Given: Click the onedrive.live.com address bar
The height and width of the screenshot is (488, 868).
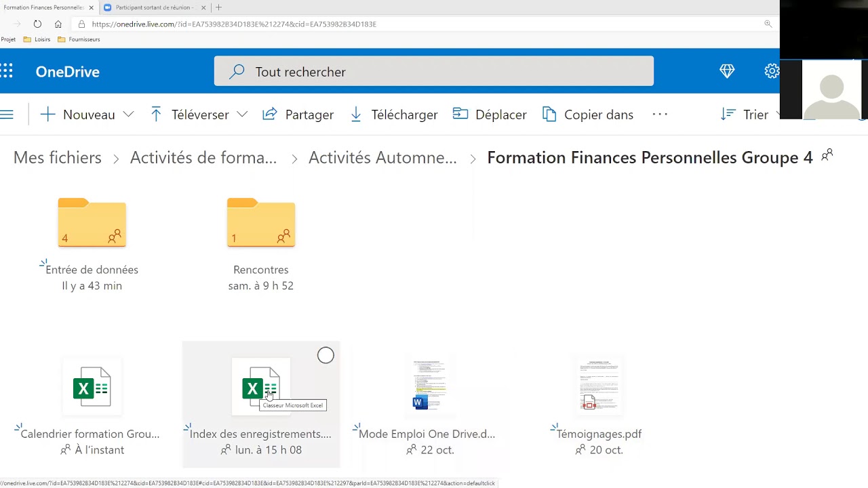Looking at the screenshot, I should pyautogui.click(x=420, y=24).
